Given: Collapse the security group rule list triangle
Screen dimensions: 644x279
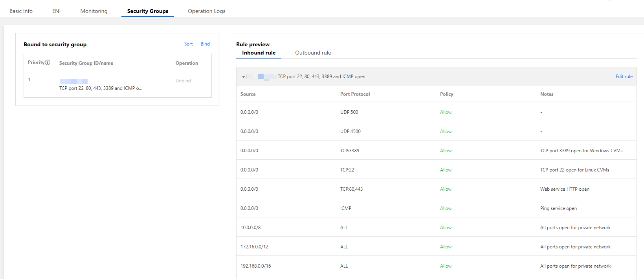Looking at the screenshot, I should (x=244, y=77).
